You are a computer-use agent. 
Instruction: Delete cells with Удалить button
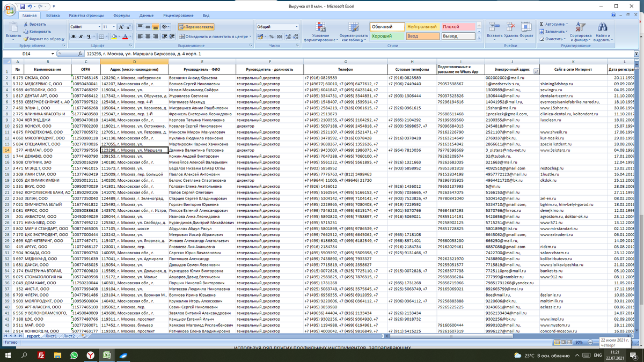point(511,31)
